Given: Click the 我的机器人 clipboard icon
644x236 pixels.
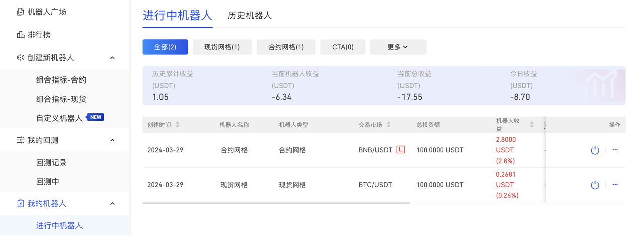Looking at the screenshot, I should (x=21, y=204).
